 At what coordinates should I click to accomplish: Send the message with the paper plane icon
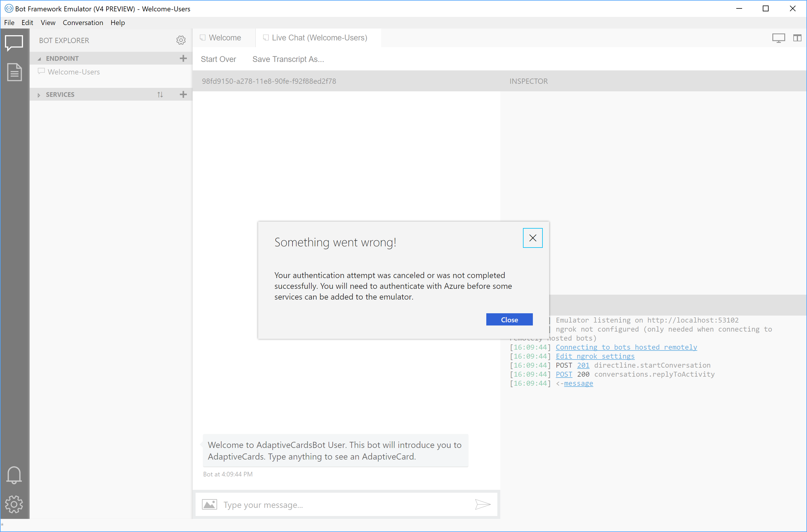[x=483, y=504]
